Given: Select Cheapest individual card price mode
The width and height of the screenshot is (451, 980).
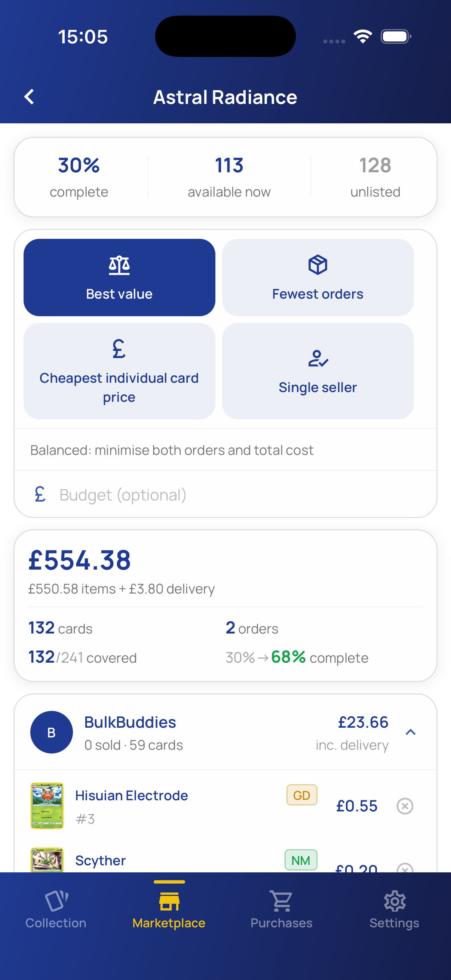Looking at the screenshot, I should [119, 371].
